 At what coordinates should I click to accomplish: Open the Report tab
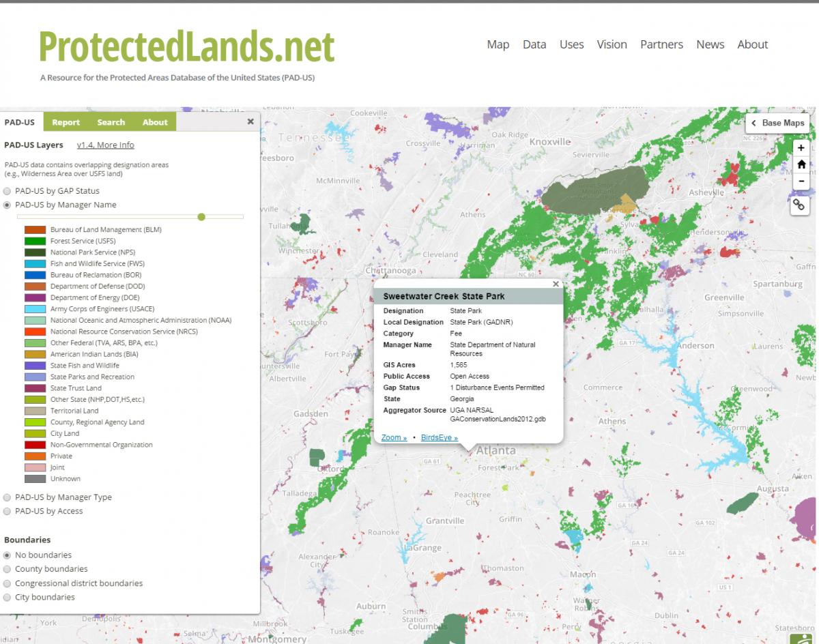pyautogui.click(x=66, y=122)
